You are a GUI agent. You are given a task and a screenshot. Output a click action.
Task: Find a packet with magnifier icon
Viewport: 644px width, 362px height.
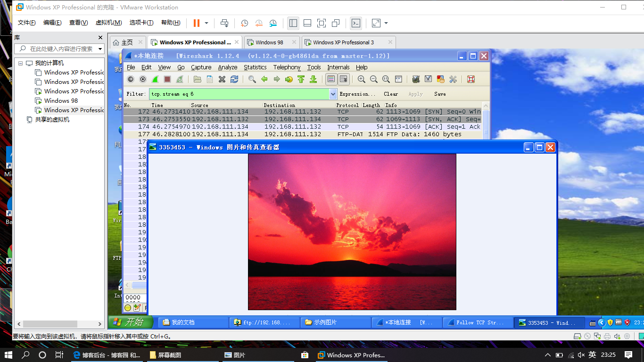[252, 79]
